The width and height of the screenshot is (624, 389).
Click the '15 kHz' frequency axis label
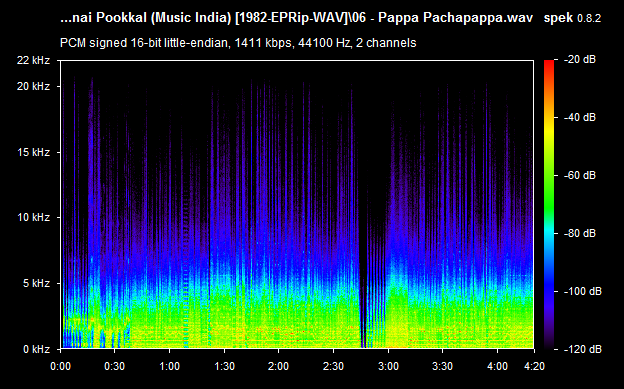(x=33, y=152)
